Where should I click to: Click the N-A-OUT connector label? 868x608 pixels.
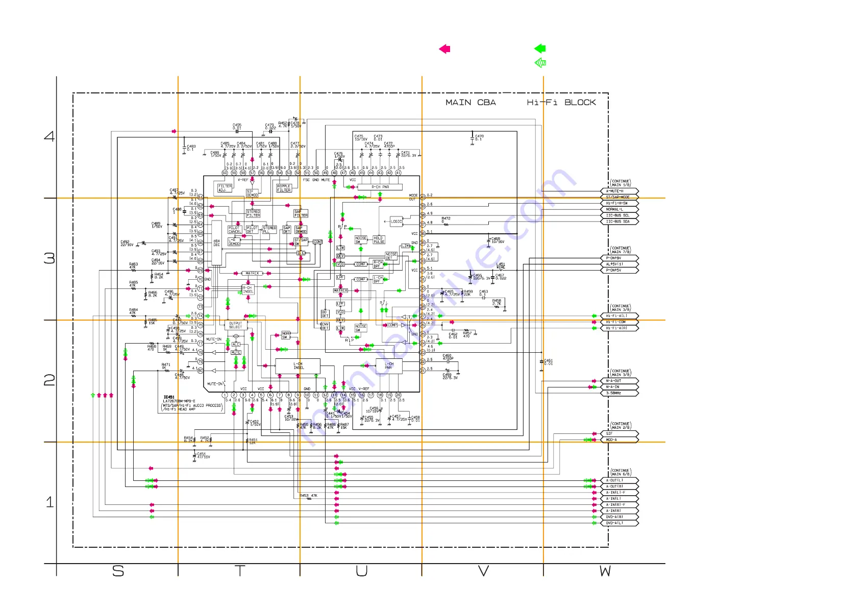pos(619,381)
